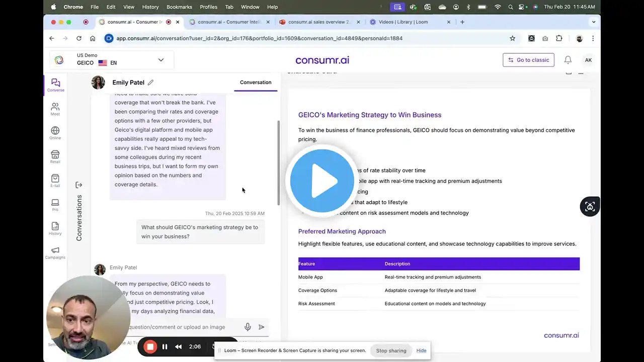Click 'Risk Assessment' table cell
Screen dimensions: 644x362
316,304
